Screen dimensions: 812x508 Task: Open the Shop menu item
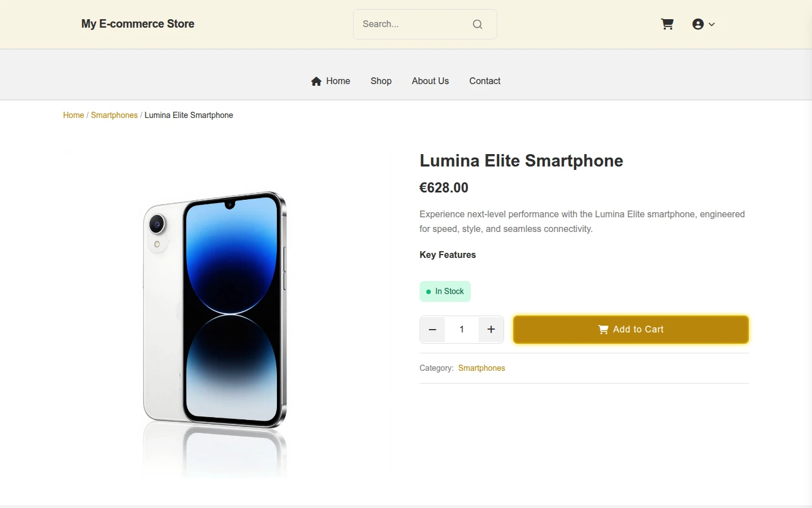click(381, 81)
